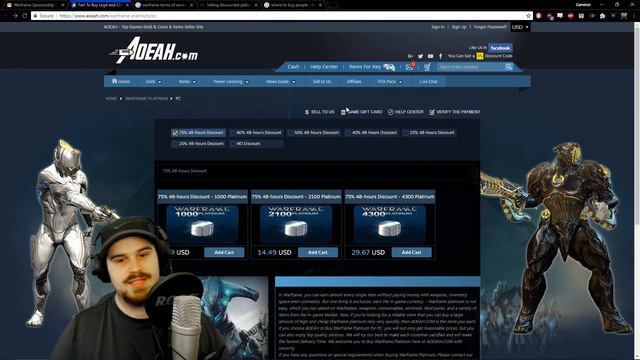Open the Google Plus social icon

[x=410, y=56]
